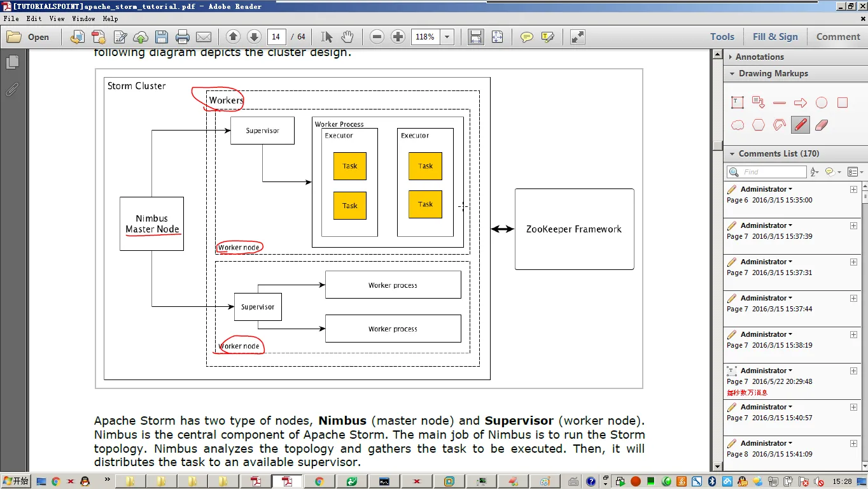Open the filter comments dropdown
This screenshot has width=868, height=489.
[832, 172]
